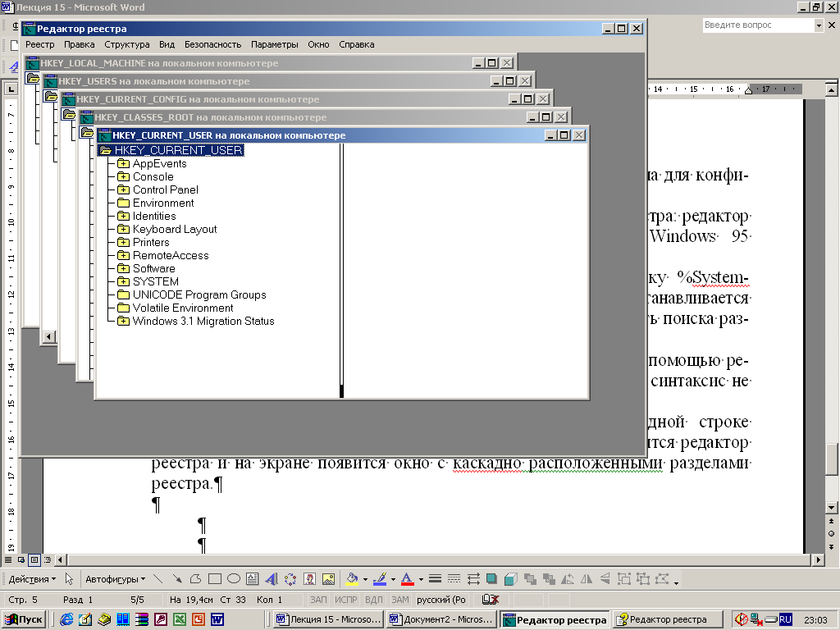
Task: Expand the Software registry key
Action: (x=123, y=268)
